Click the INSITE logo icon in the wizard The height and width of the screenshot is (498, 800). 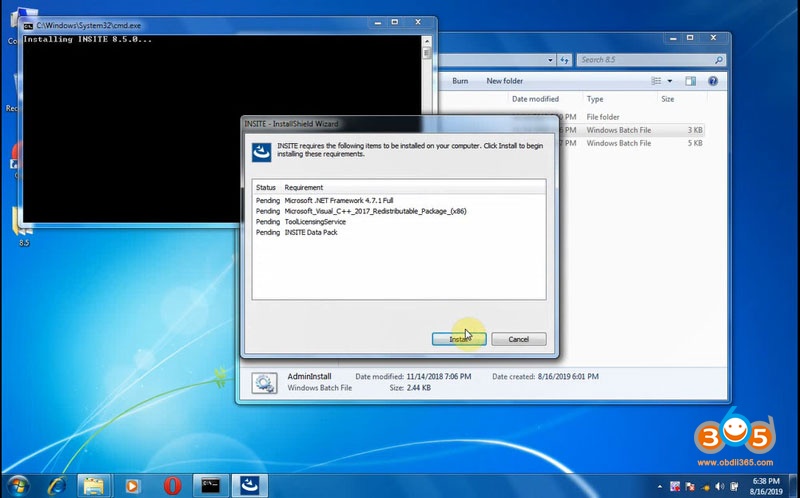262,152
